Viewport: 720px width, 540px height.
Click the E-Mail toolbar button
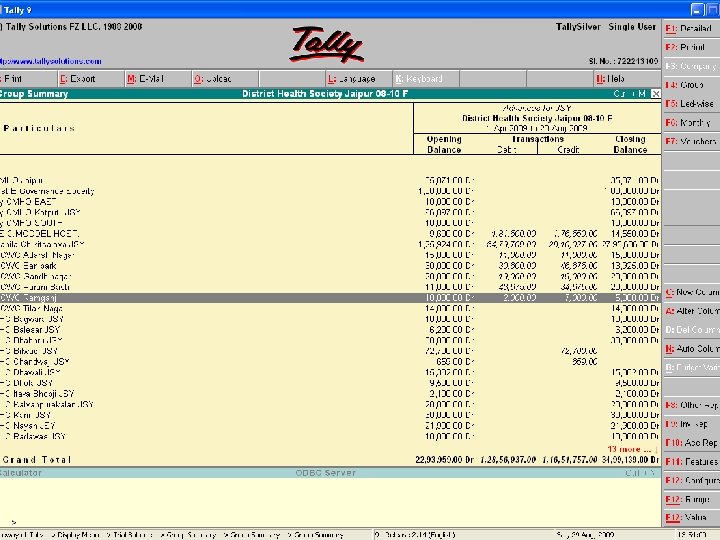(158, 79)
